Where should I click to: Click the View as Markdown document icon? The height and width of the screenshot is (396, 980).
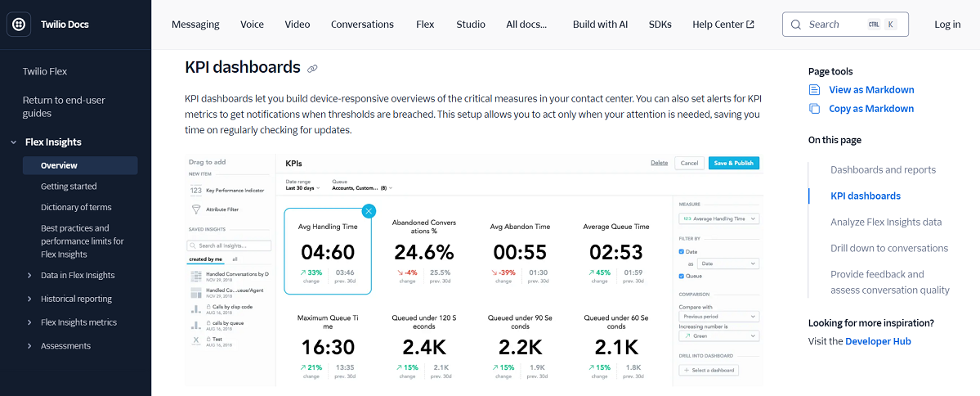814,89
